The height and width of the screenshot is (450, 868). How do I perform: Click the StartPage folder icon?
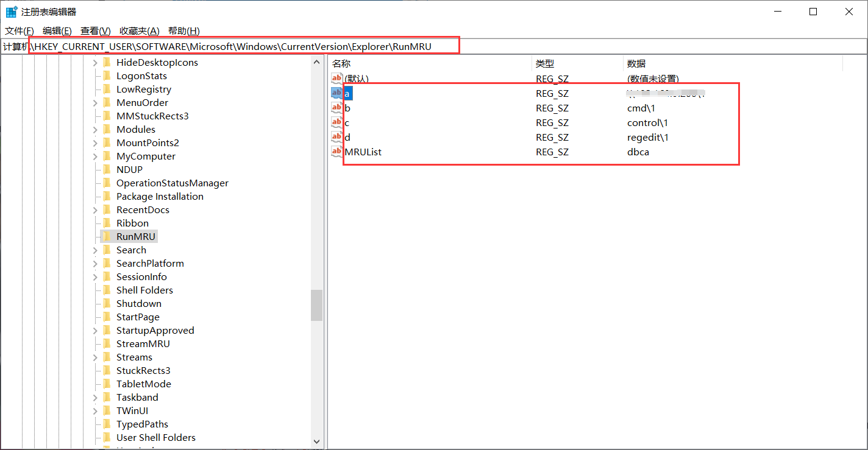(x=107, y=317)
